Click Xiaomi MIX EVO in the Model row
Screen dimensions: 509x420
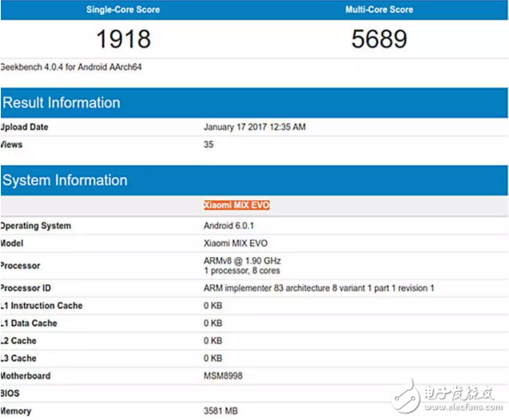[x=235, y=244]
